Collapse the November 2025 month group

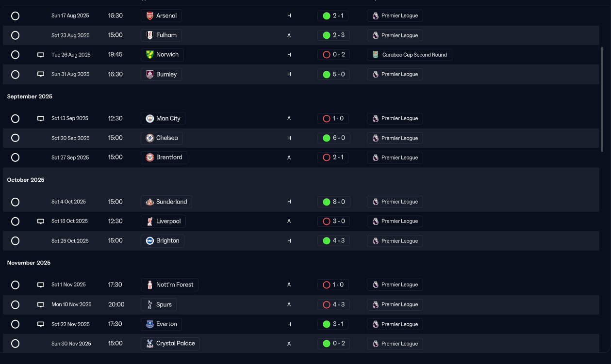(29, 263)
